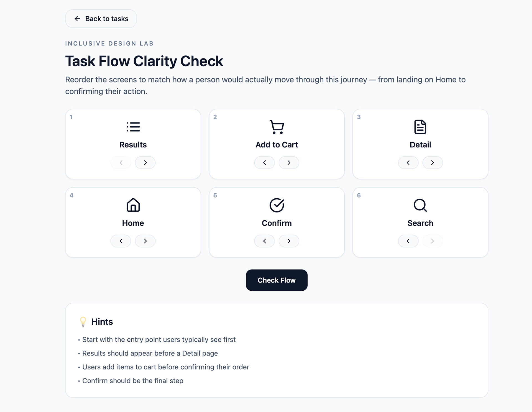
Task: Move Add to Cart card right
Action: click(x=289, y=163)
